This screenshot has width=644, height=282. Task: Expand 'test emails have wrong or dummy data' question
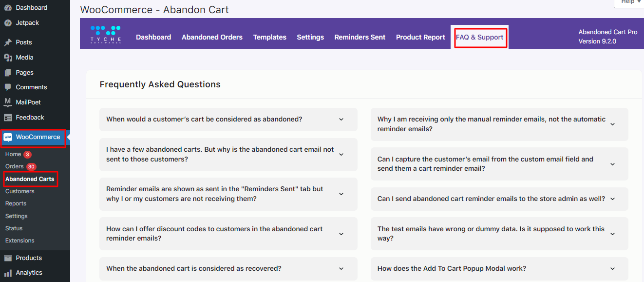(x=499, y=234)
